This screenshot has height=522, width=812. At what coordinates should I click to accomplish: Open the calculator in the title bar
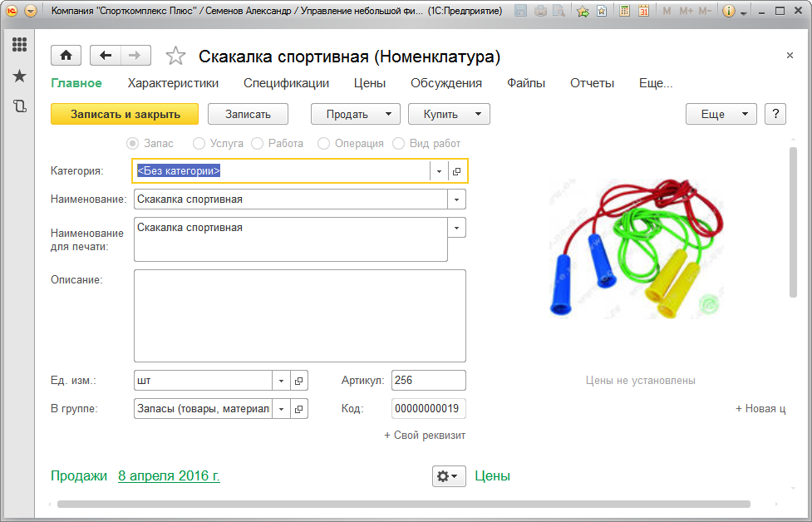click(624, 12)
